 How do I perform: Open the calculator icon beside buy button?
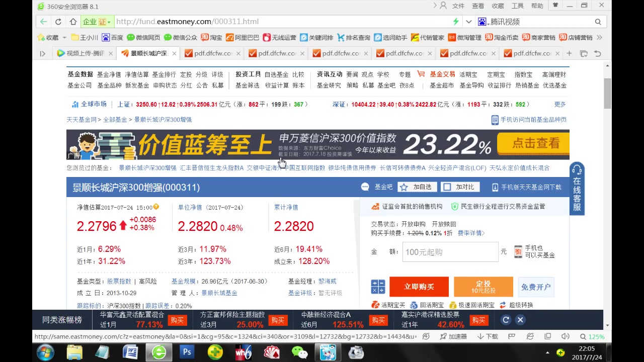pos(378,287)
